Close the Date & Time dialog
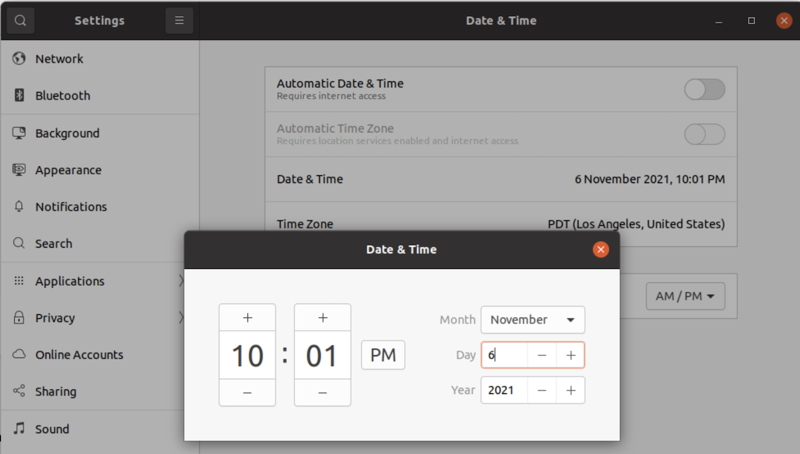 pos(600,249)
